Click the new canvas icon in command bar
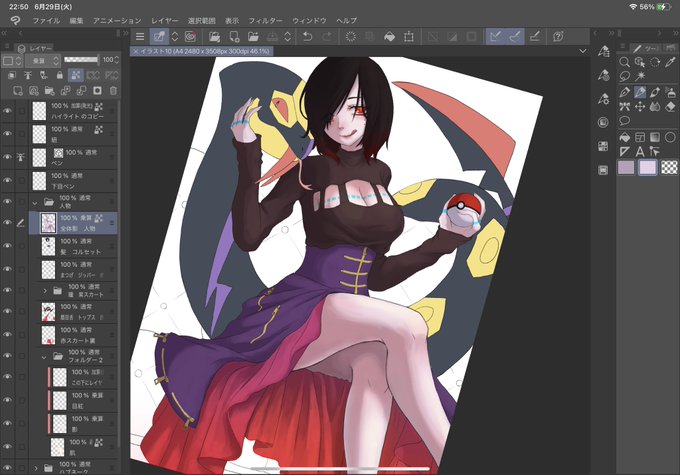 [234, 37]
